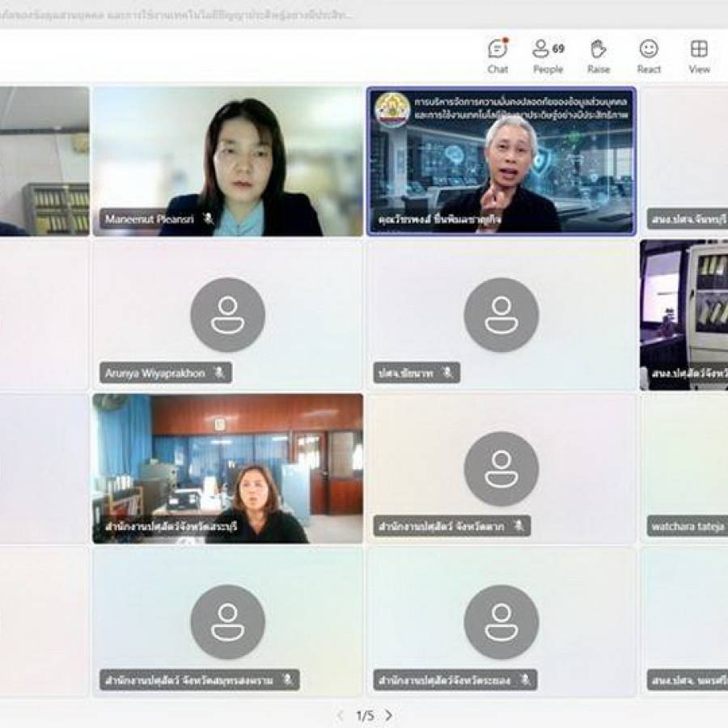Click the Arunya Wiyaprakhon name label

pos(155,373)
